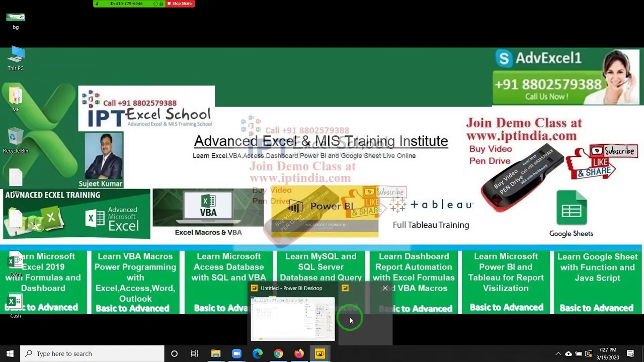Open Task View on the taskbar

(195, 353)
